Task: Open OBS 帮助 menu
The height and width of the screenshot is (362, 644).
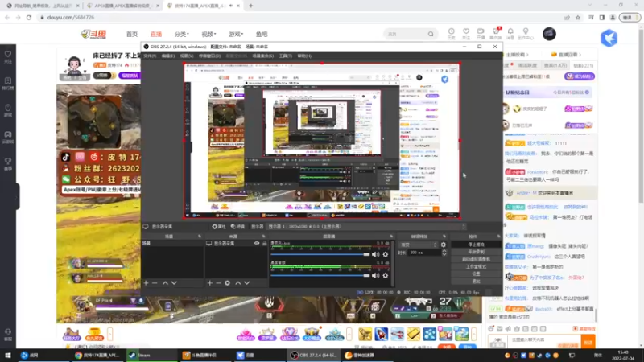Action: coord(304,56)
